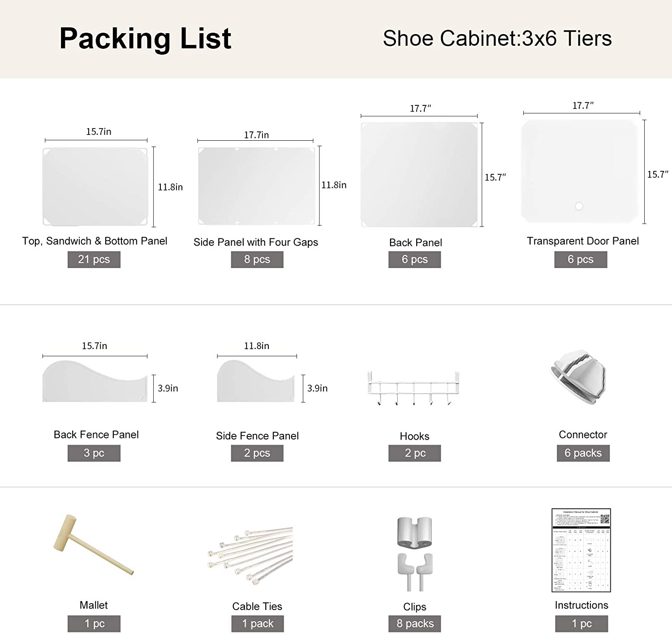Click the Connector part image
Screen dimensions: 672x636
click(x=578, y=377)
